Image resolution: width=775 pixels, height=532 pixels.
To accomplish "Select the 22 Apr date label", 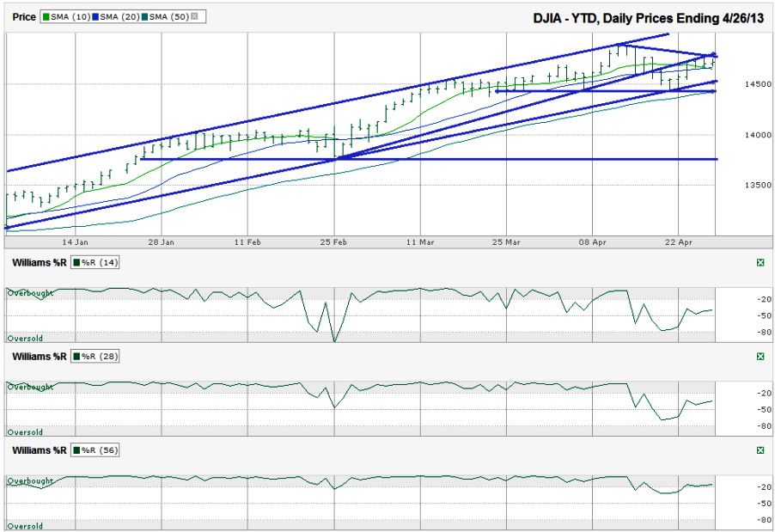I will click(x=679, y=242).
